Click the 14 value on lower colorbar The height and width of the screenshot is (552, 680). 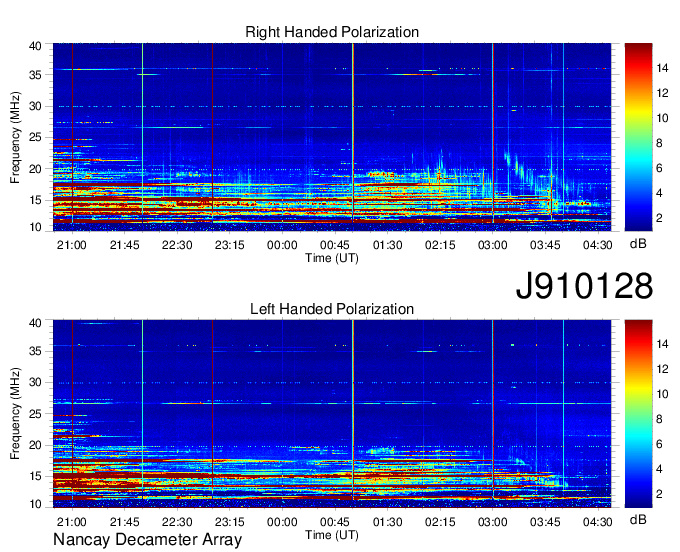[662, 344]
